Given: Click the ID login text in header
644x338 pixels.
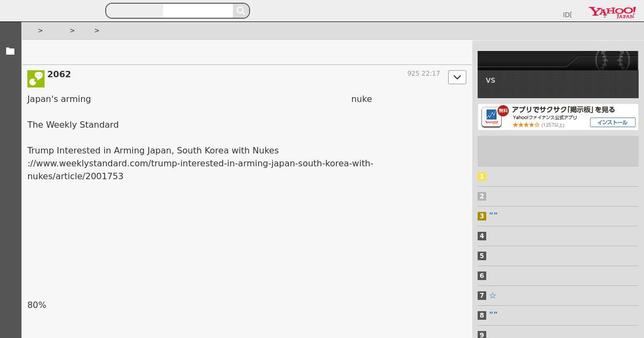Looking at the screenshot, I should click(567, 15).
